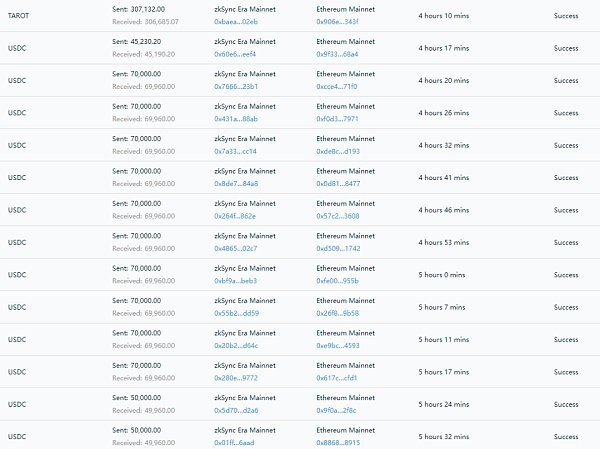
Task: View source transaction 0x431a...88ab
Action: click(236, 119)
